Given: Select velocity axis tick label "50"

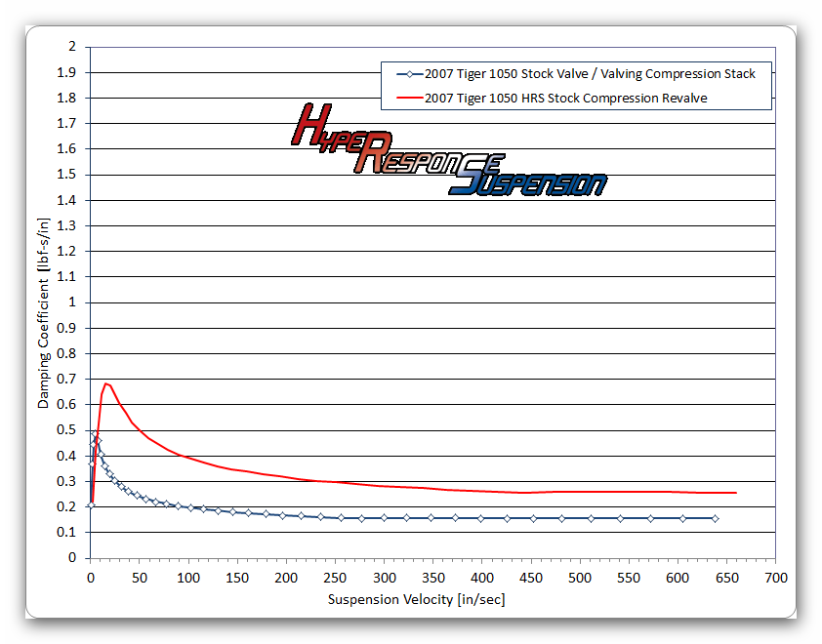Looking at the screenshot, I should pyautogui.click(x=140, y=578).
